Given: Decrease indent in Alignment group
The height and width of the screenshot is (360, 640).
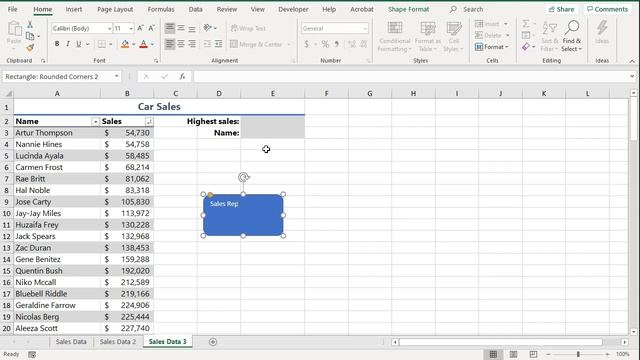Looking at the screenshot, I should 207,44.
